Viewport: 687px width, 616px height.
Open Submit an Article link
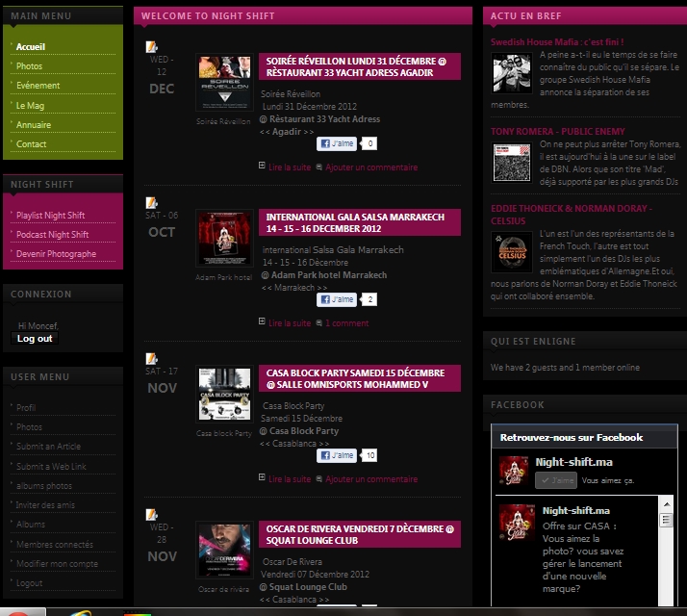click(x=49, y=447)
